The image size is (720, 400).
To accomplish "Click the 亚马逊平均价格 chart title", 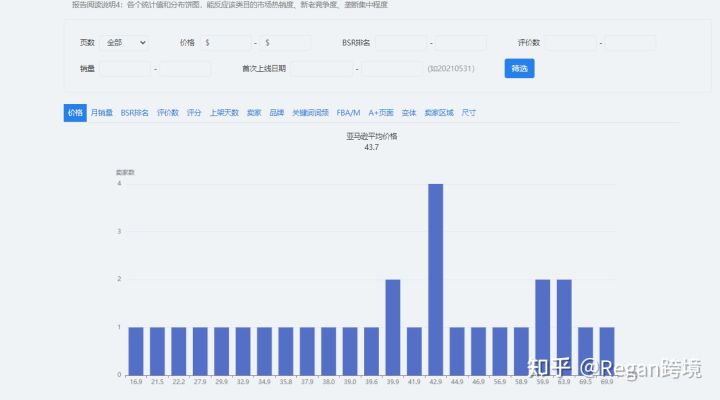I will pyautogui.click(x=371, y=136).
